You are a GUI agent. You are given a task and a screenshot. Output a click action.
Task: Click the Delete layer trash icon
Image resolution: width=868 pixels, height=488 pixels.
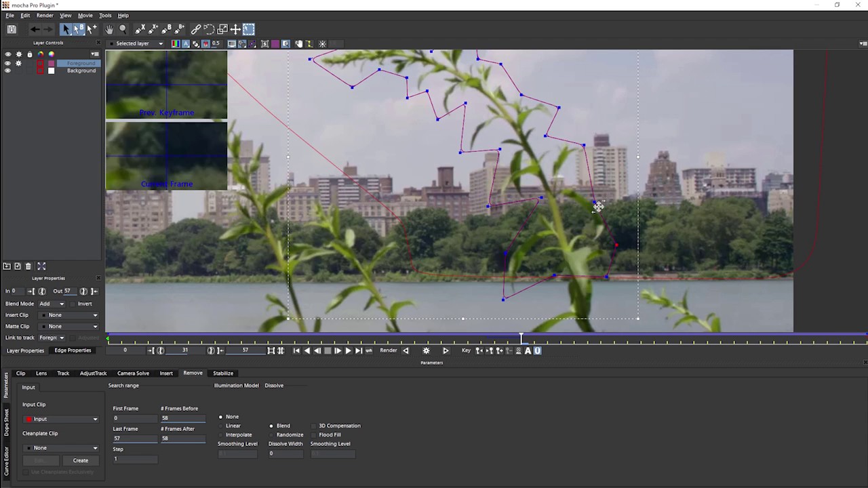28,266
